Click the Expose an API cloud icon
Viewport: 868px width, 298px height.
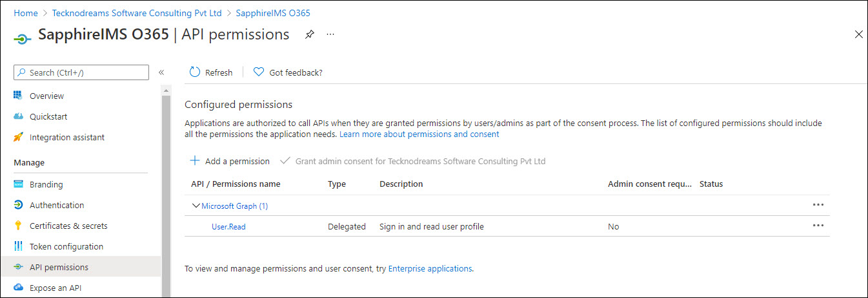(18, 288)
